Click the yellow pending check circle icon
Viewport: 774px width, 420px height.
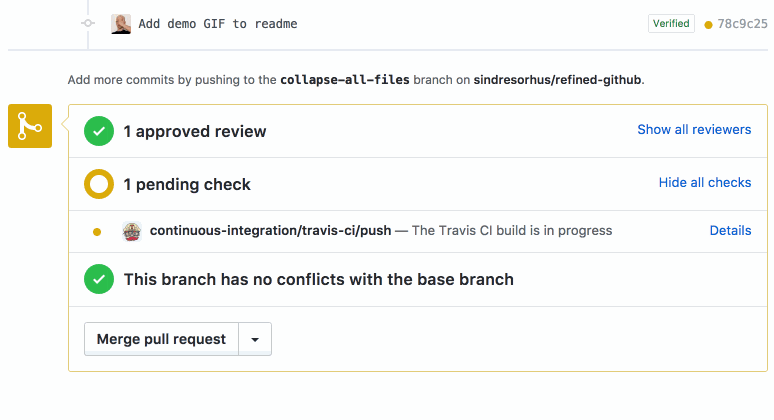pyautogui.click(x=99, y=184)
